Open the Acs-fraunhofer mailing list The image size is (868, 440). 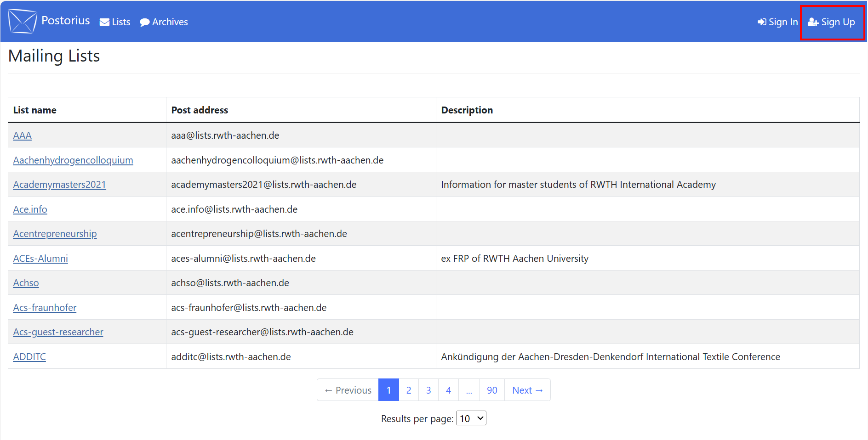(45, 307)
